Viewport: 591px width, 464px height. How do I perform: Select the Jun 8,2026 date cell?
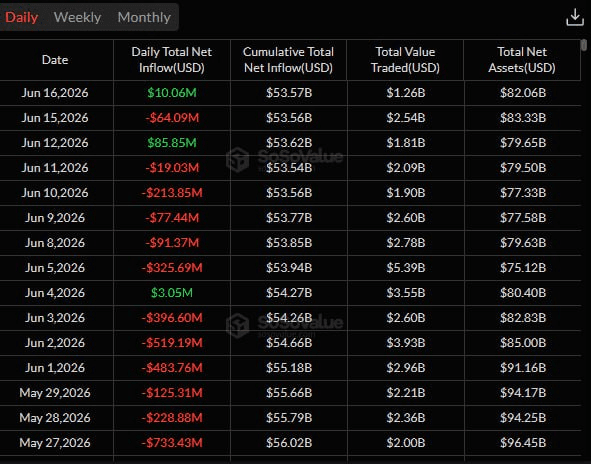point(55,242)
